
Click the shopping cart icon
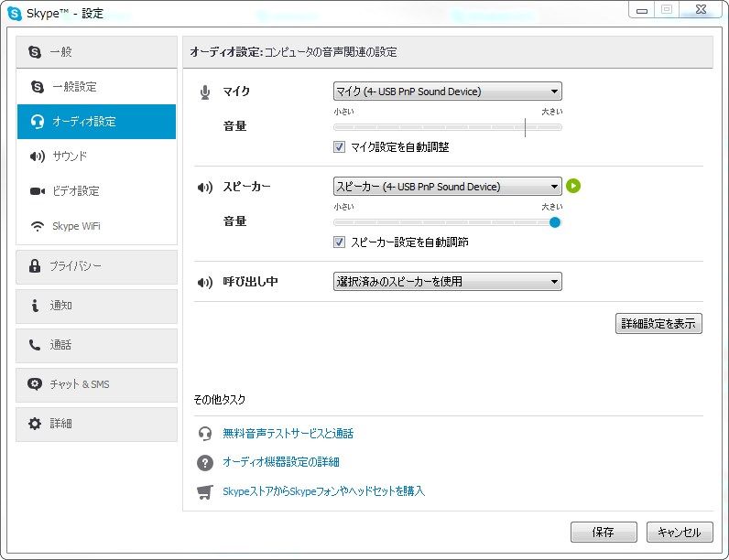pyautogui.click(x=205, y=491)
